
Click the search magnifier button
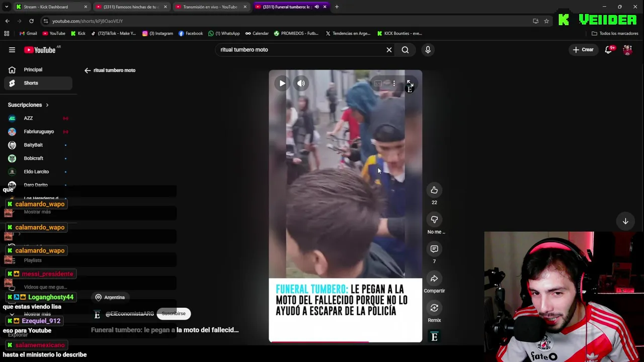click(x=405, y=50)
